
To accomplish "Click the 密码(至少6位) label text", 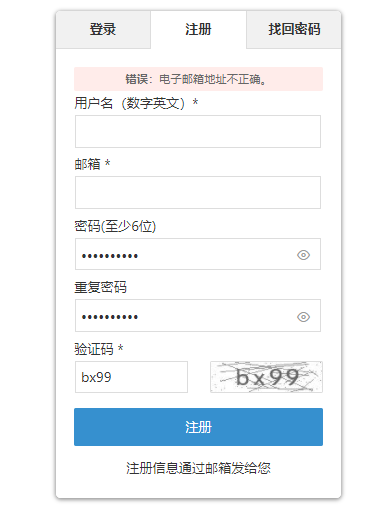I will [x=115, y=226].
